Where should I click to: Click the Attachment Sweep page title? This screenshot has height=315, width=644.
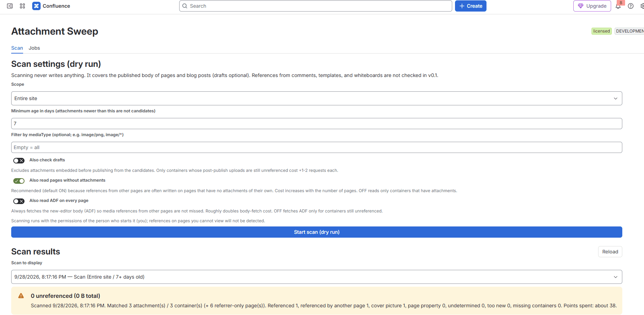coord(55,31)
